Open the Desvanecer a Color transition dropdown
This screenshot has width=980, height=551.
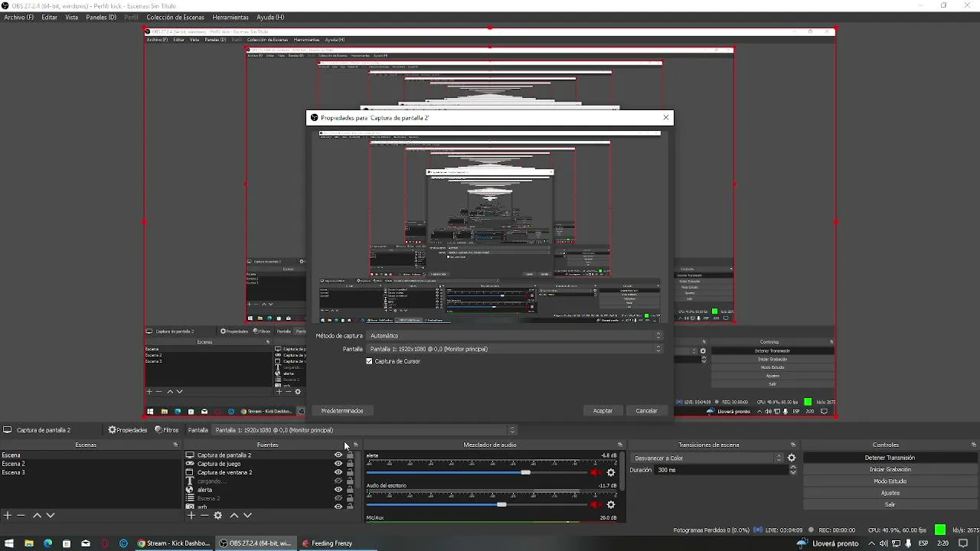707,458
